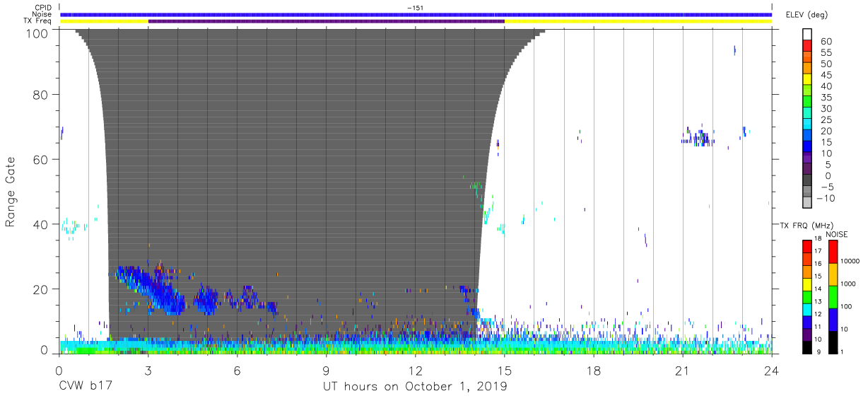The image size is (868, 401).
Task: Click the purple section of the TX Freq strip
Action: (326, 21)
